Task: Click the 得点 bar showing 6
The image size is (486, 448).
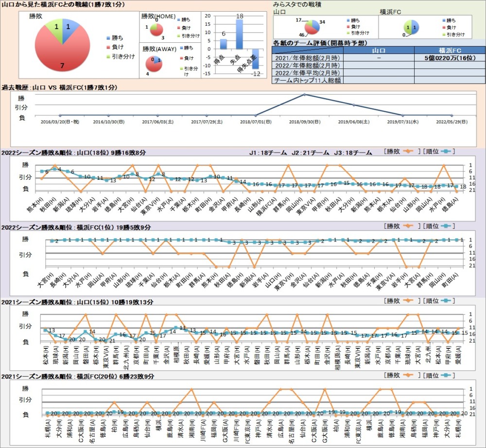Action: [x=224, y=44]
